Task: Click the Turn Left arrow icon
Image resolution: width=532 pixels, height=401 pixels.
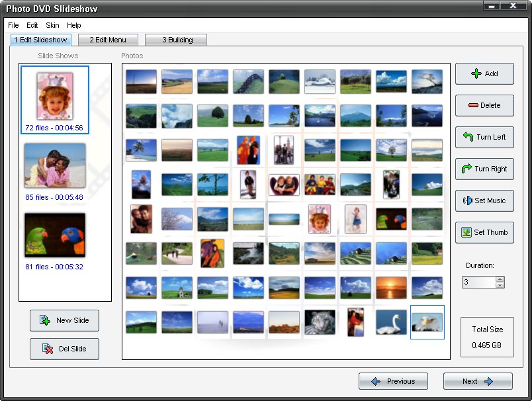Action: (x=468, y=136)
